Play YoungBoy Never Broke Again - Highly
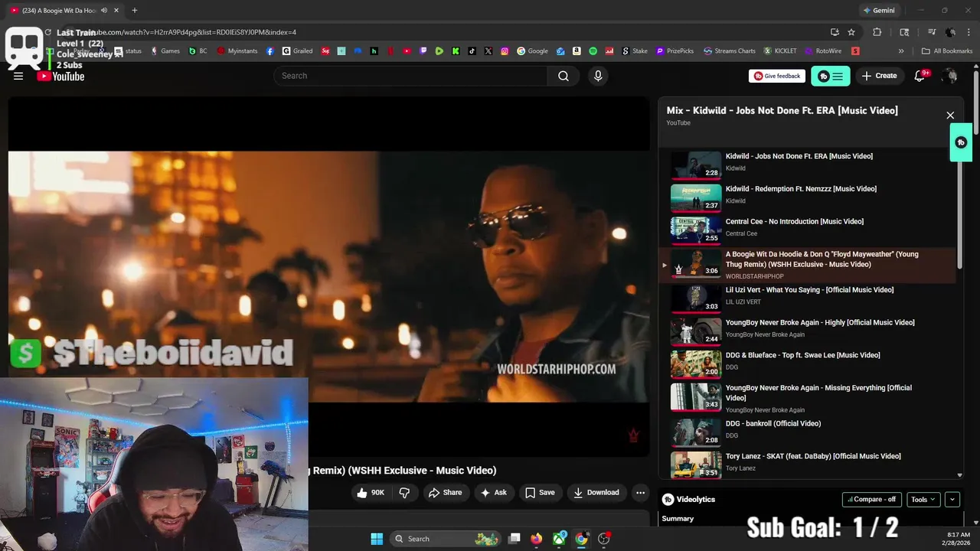 [x=696, y=331]
